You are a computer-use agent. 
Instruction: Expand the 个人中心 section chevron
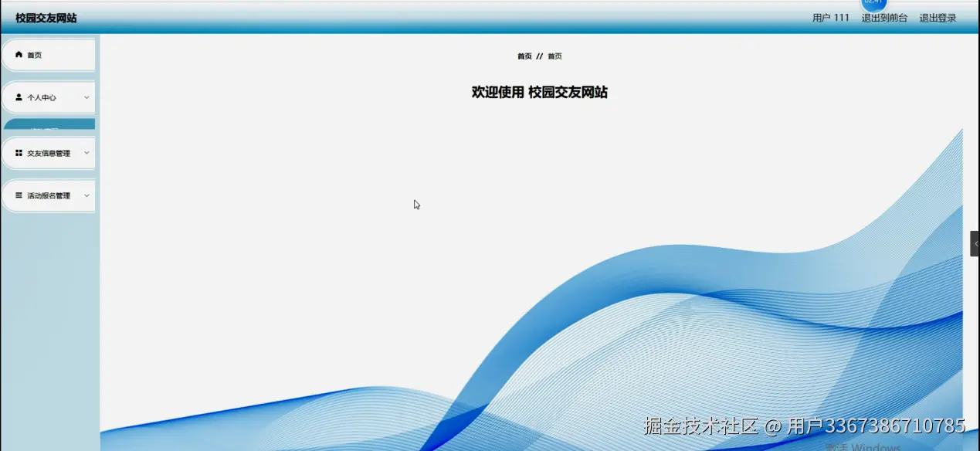tap(86, 97)
